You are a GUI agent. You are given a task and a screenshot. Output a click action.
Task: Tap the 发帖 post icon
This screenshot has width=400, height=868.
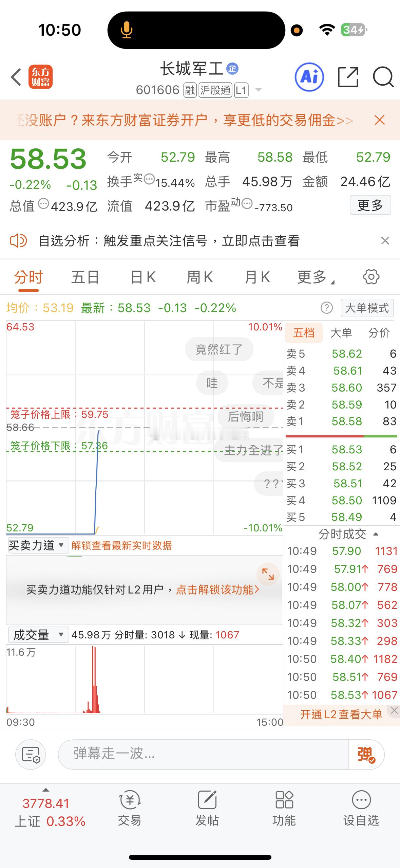tap(207, 809)
